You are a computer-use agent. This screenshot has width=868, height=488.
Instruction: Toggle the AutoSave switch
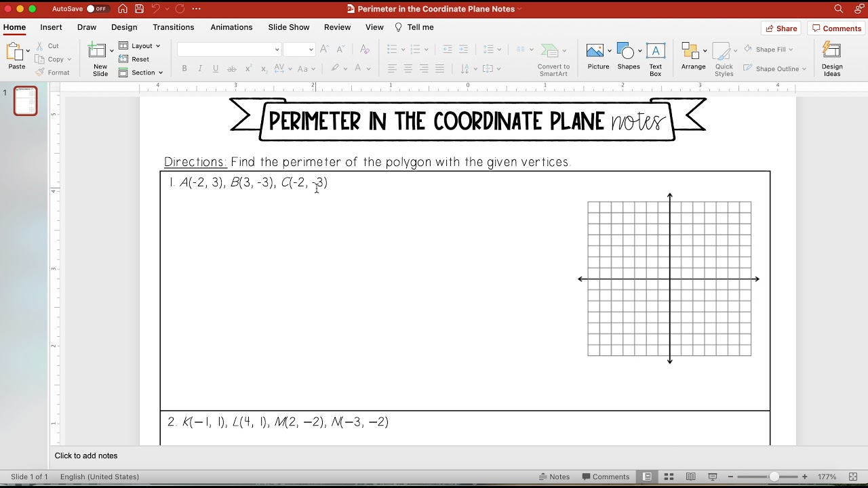tap(98, 9)
